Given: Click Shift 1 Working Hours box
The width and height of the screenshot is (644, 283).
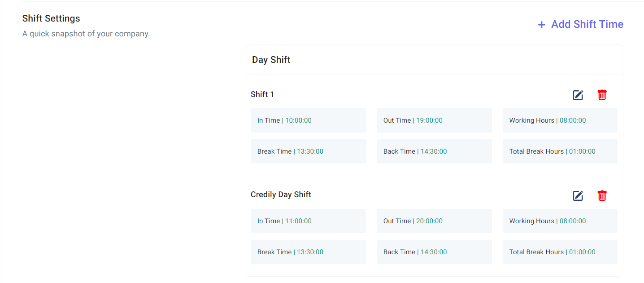Looking at the screenshot, I should tap(560, 120).
